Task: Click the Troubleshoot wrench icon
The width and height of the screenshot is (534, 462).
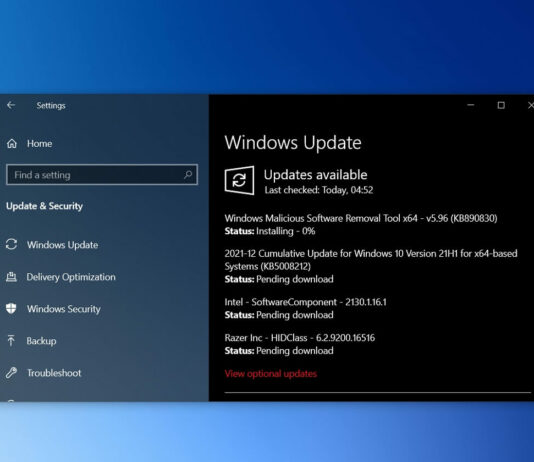Action: [11, 373]
